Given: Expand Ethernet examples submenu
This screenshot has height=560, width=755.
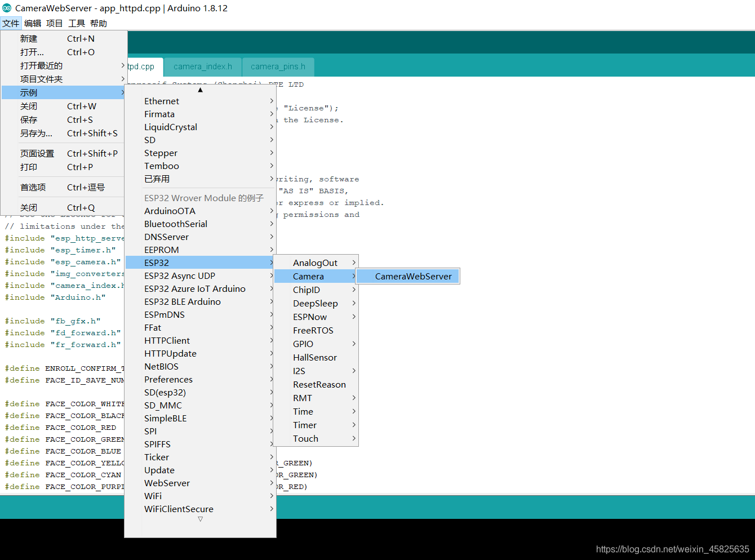Looking at the screenshot, I should 200,101.
